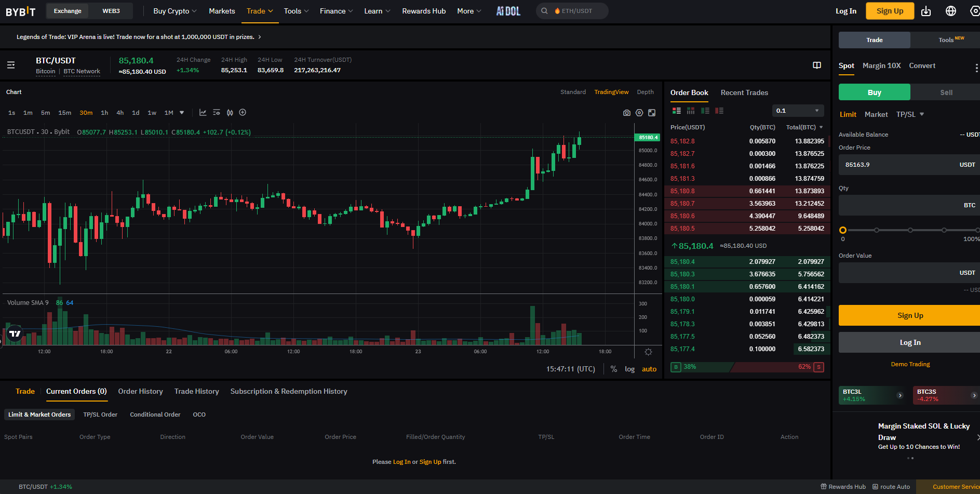Select the Buy side toggle

point(875,92)
